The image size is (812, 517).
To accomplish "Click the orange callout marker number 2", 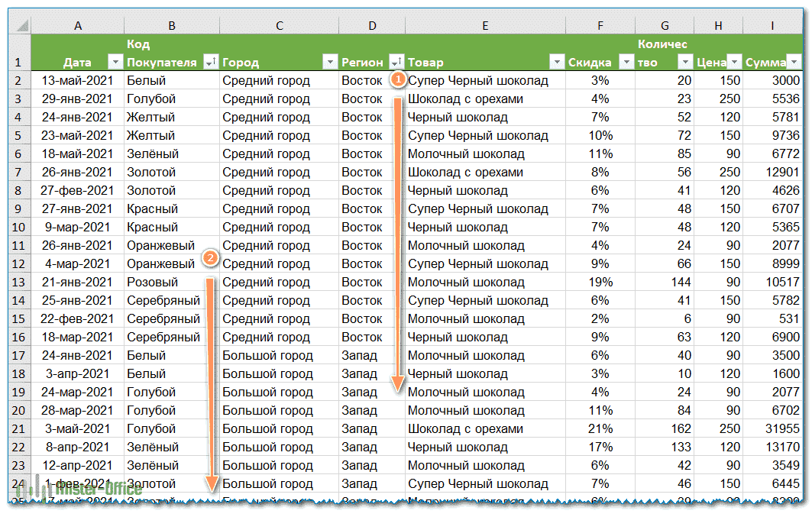I will coord(211,258).
